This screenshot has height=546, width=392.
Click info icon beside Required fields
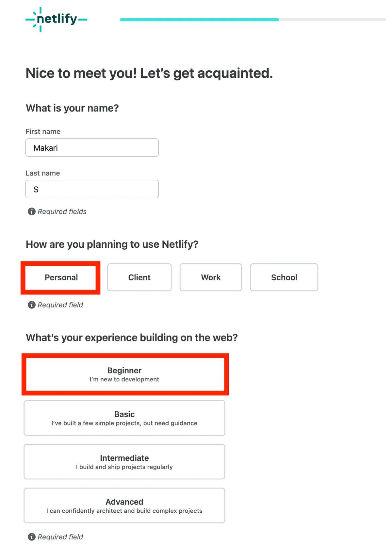pyautogui.click(x=32, y=212)
